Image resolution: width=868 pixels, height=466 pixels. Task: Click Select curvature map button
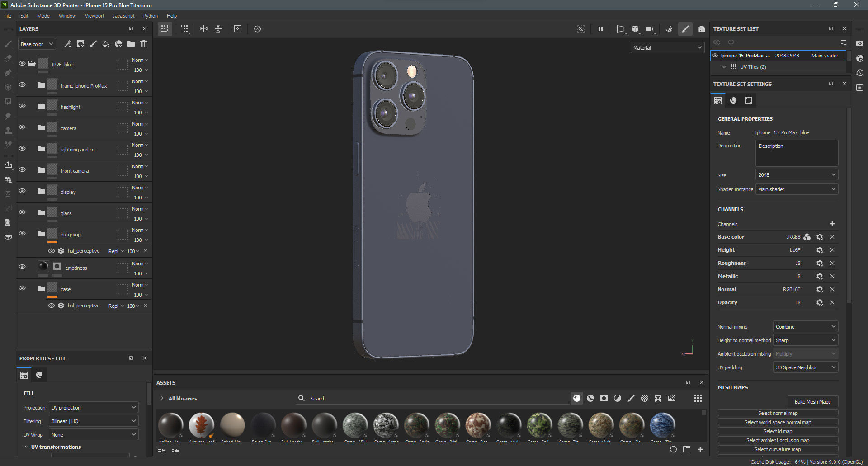pyautogui.click(x=778, y=449)
